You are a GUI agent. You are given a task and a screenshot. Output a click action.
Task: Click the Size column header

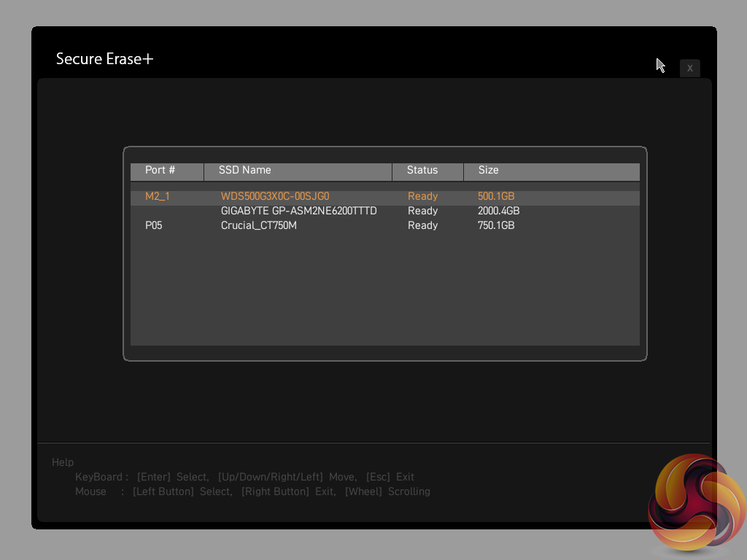tap(551, 171)
